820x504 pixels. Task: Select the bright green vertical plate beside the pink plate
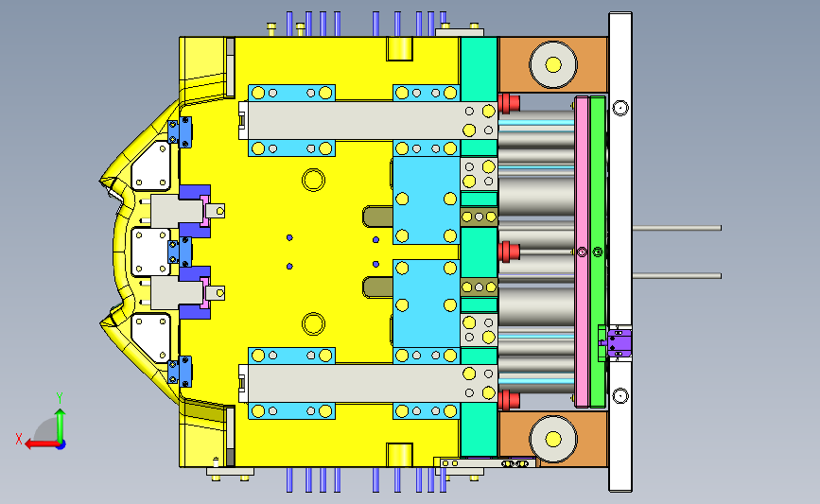(x=597, y=252)
